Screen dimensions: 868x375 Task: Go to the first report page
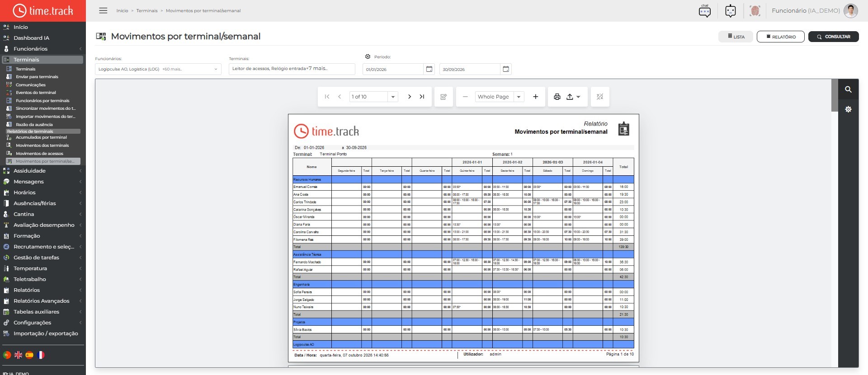(x=327, y=97)
